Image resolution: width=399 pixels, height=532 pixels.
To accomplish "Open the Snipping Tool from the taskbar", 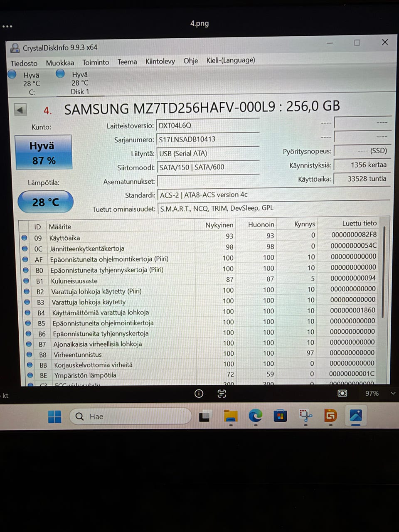I will (306, 415).
